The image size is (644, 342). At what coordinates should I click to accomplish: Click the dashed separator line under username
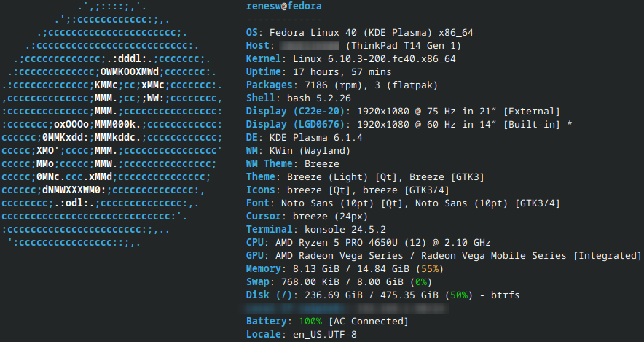click(284, 20)
